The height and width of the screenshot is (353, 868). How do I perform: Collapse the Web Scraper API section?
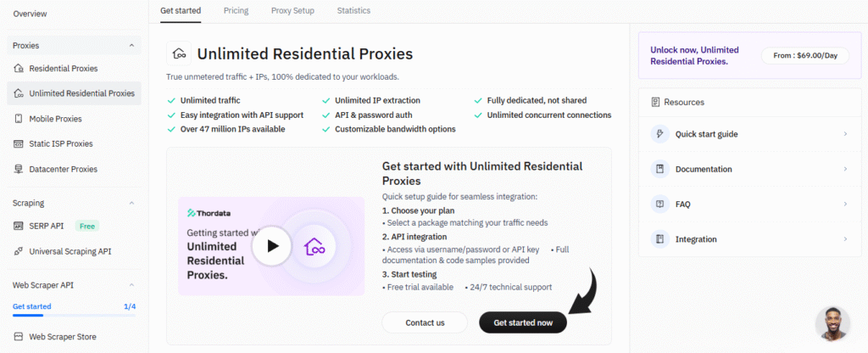(x=131, y=286)
